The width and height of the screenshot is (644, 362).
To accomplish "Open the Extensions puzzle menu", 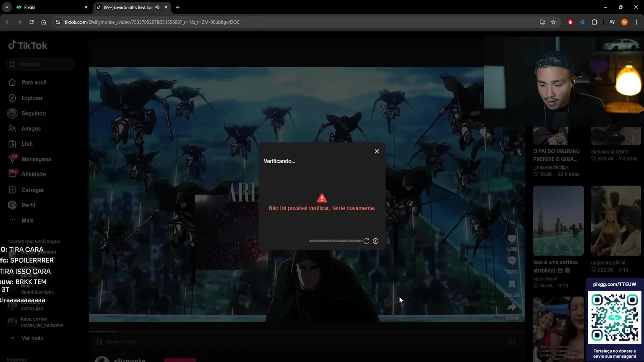I will pos(594,22).
